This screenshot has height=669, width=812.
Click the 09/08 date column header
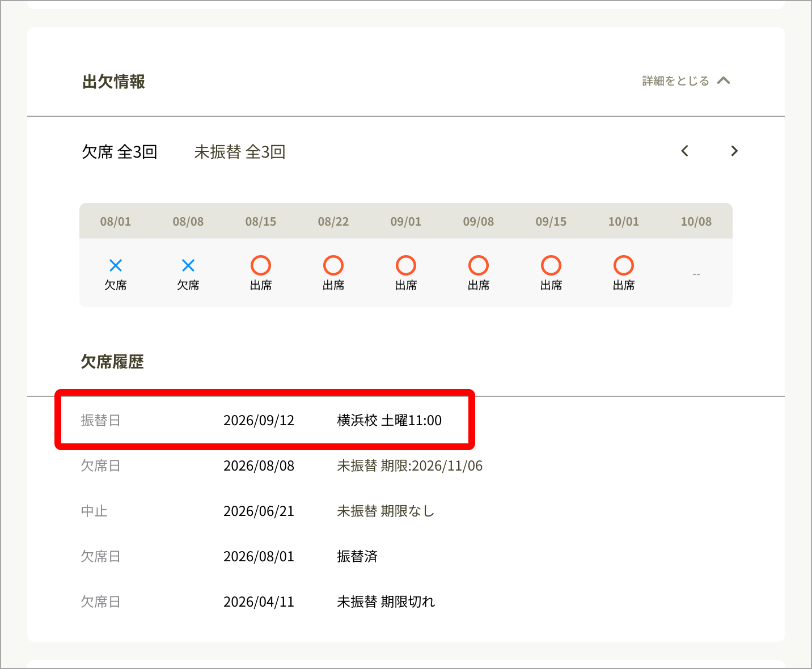coord(479,222)
